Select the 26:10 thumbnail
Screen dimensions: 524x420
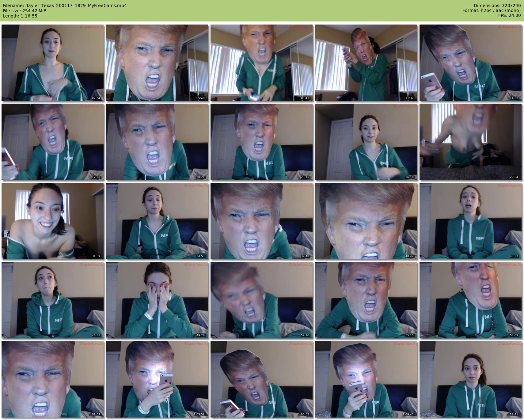pyautogui.click(x=366, y=142)
